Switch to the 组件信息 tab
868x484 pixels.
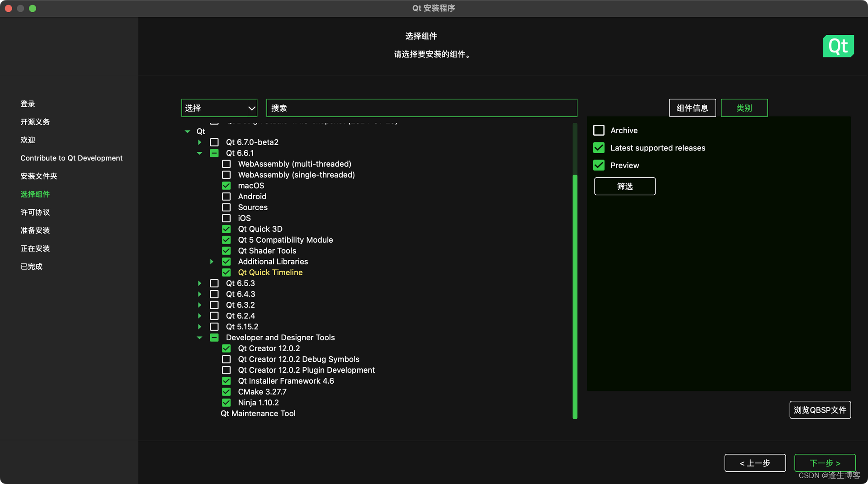(692, 108)
